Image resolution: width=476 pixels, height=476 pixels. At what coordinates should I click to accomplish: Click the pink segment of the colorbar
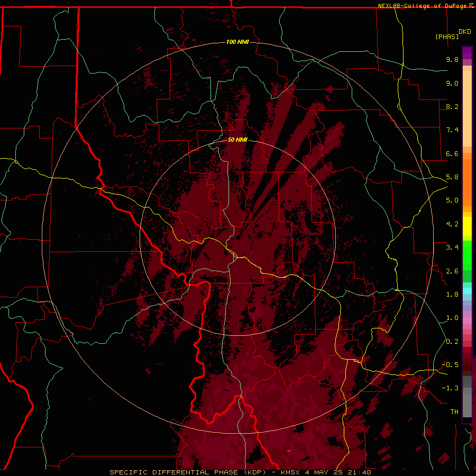(467, 321)
